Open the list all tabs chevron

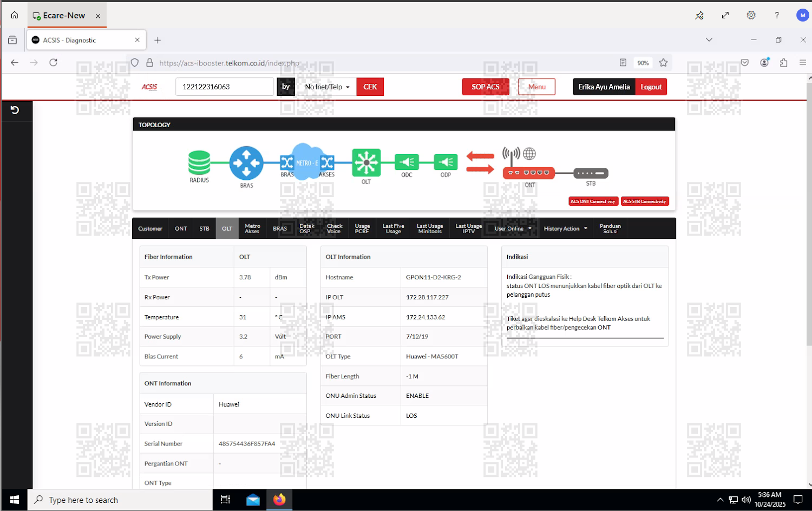point(709,40)
